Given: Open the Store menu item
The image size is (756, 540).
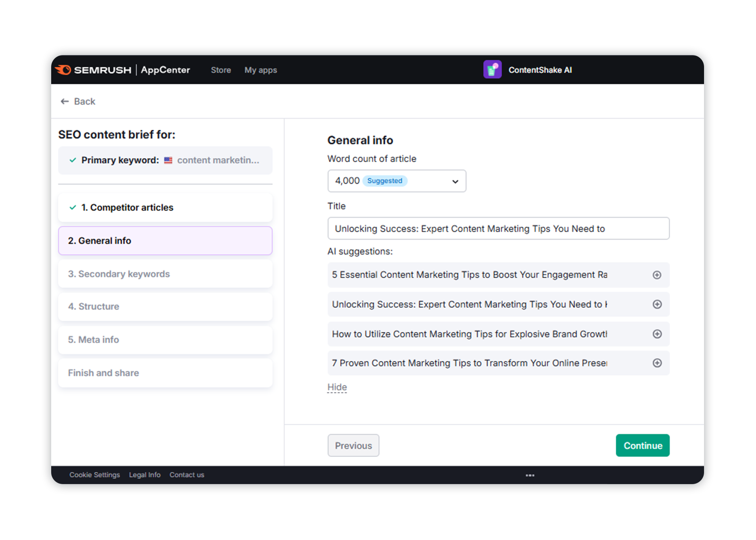Looking at the screenshot, I should point(220,70).
